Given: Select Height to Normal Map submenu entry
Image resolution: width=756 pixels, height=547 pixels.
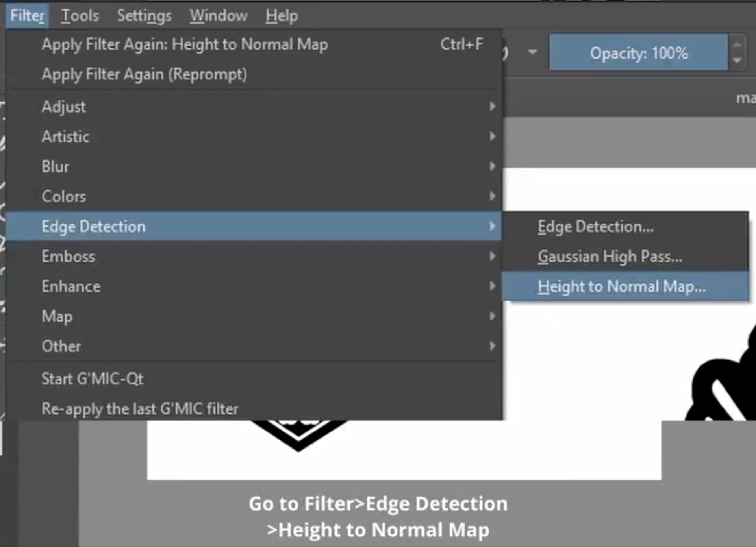Looking at the screenshot, I should click(621, 286).
